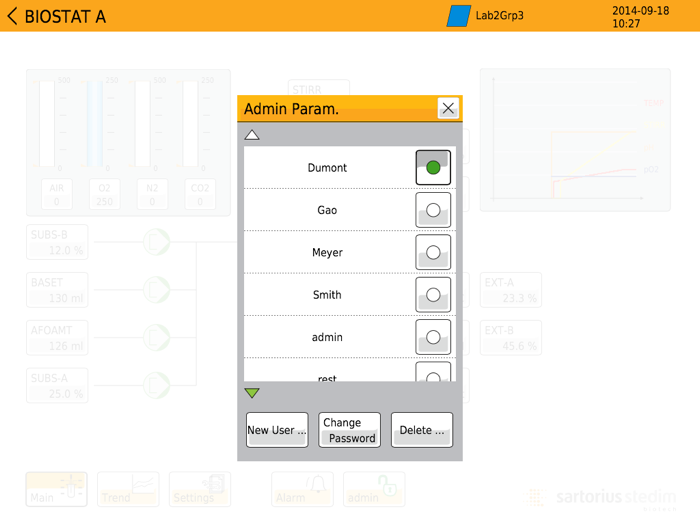Click the EXT-A 23.3 % field
Image resolution: width=700 pixels, height=525 pixels.
511,290
